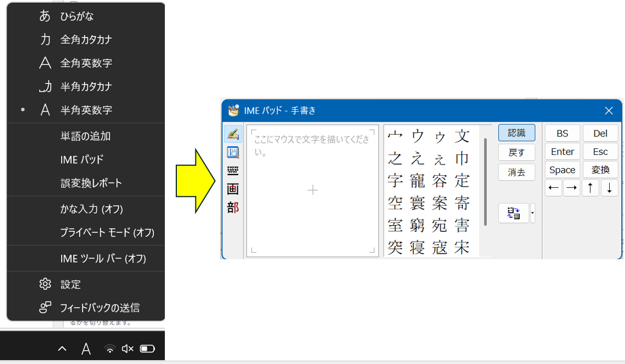
Task: Switch to stroke count lookup (画) icon
Action: pyautogui.click(x=233, y=189)
